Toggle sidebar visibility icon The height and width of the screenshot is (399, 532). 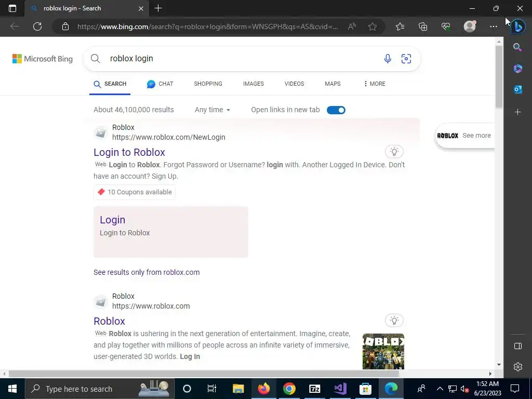pyautogui.click(x=517, y=346)
